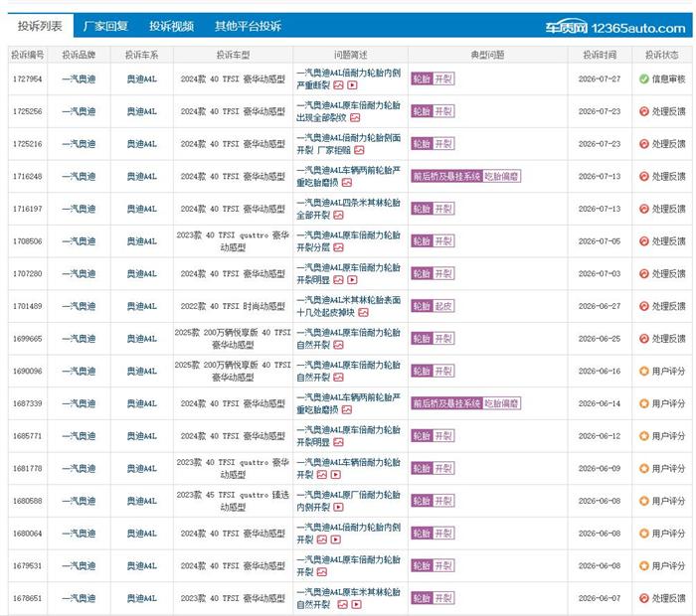The height and width of the screenshot is (616, 696).
Task: Click 奥迪A4L series link in row 1716248
Action: pyautogui.click(x=141, y=176)
